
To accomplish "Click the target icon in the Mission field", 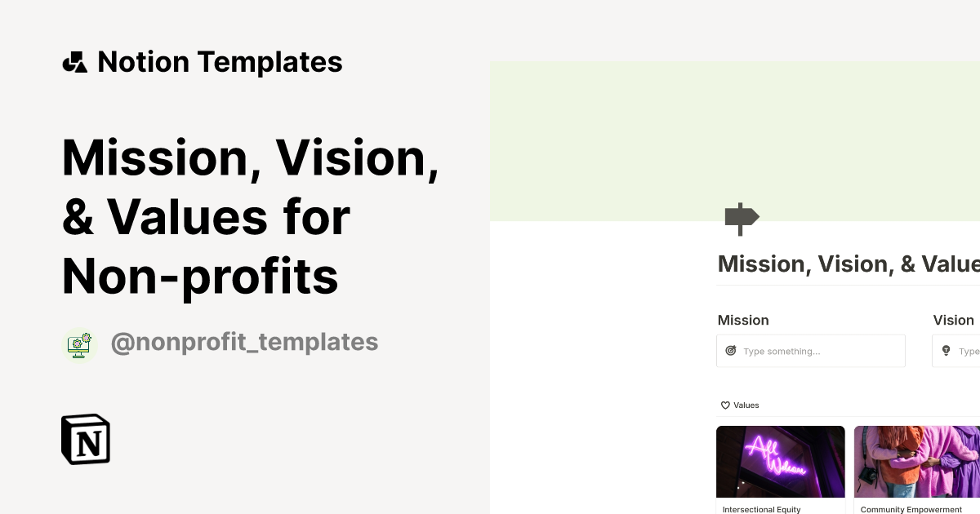I will coord(731,350).
